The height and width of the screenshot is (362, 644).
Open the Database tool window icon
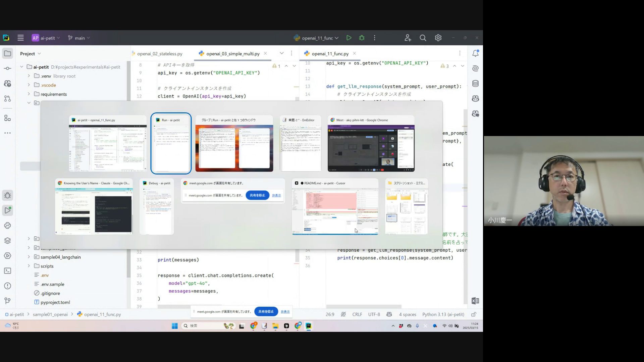point(475,83)
